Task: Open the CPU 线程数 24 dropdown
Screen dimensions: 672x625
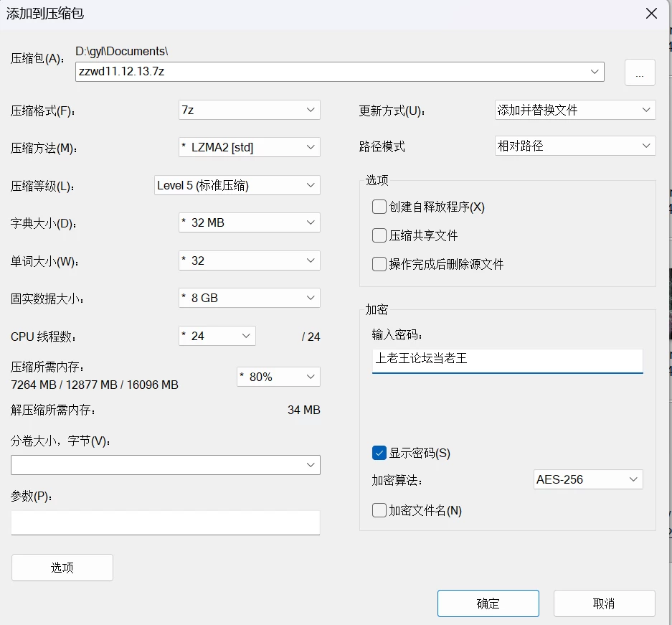Action: coord(217,336)
